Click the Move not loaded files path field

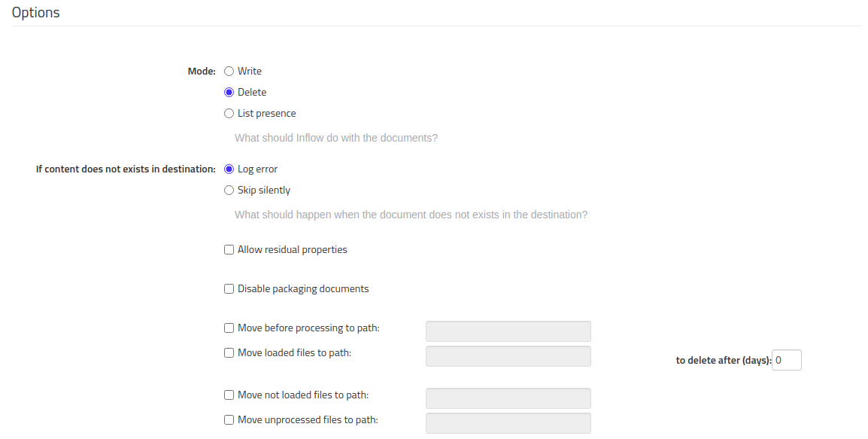point(508,398)
